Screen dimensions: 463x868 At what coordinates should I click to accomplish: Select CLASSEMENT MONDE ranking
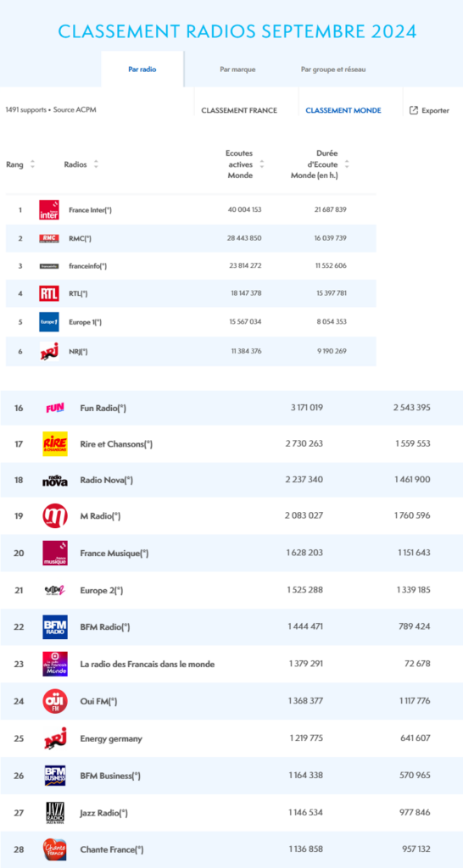point(343,110)
